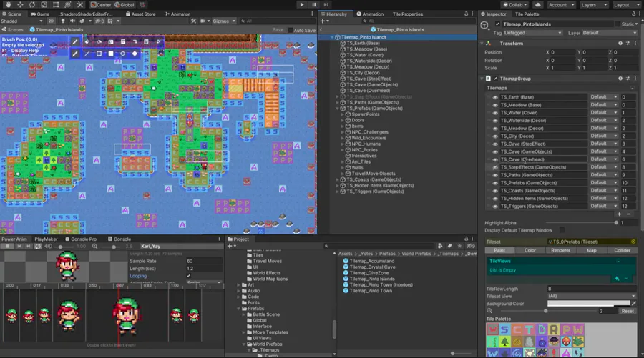Click the Pause button

tap(314, 4)
